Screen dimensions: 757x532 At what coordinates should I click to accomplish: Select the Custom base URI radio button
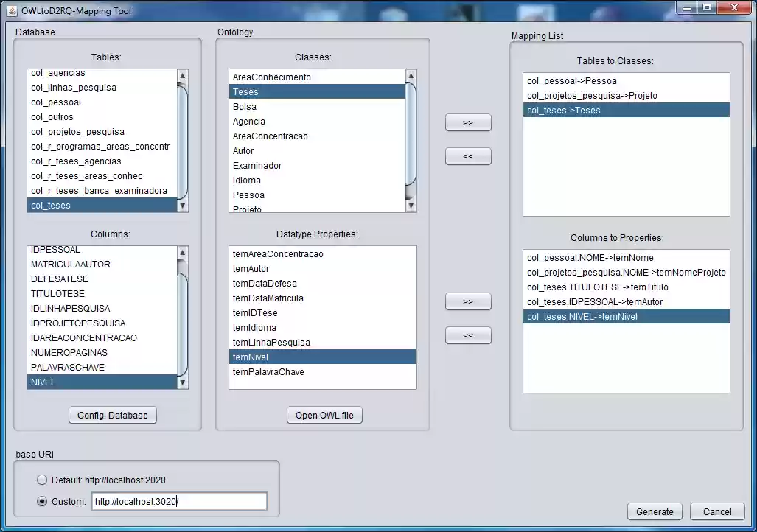click(42, 501)
